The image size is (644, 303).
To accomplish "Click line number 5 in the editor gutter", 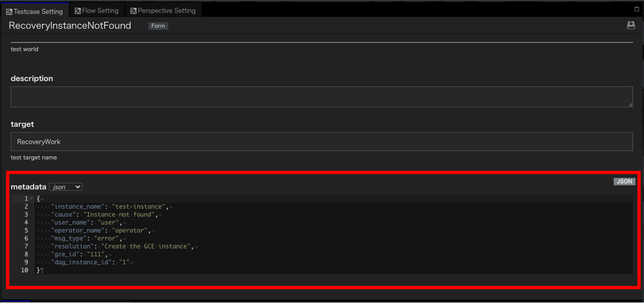I will coord(26,230).
